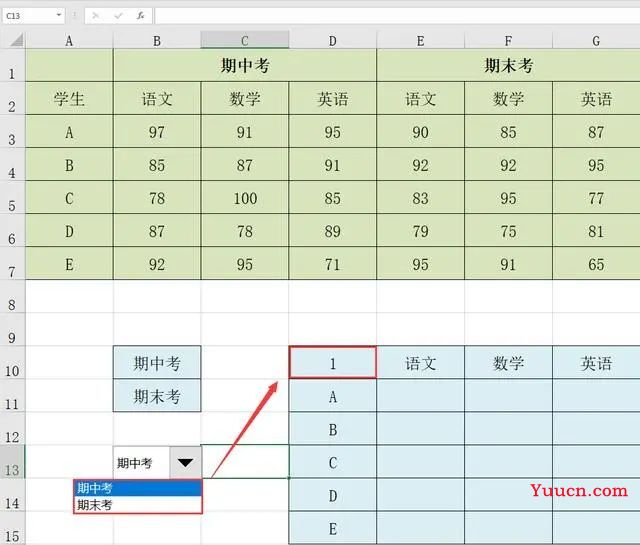Click the Name Box showing C13
The height and width of the screenshot is (545, 640).
[x=29, y=16]
